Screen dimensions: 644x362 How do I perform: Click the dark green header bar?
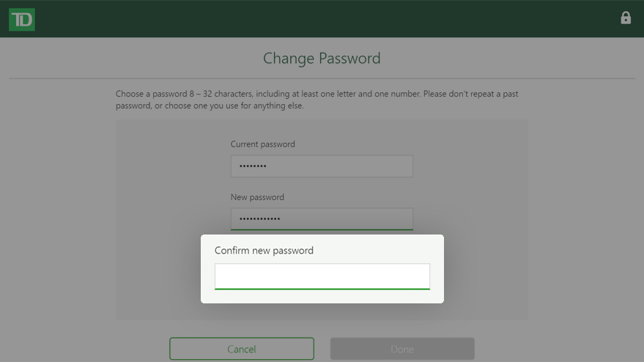click(322, 19)
